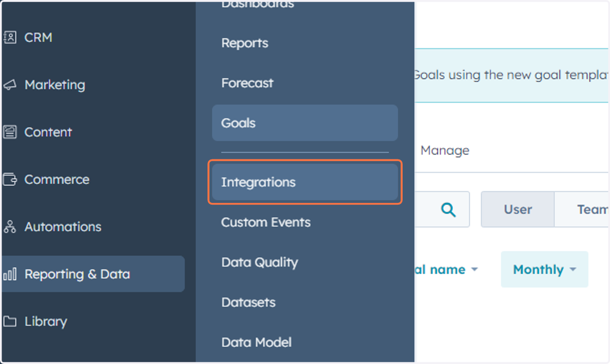Select the Team filter button
This screenshot has width=610, height=364.
(583, 209)
